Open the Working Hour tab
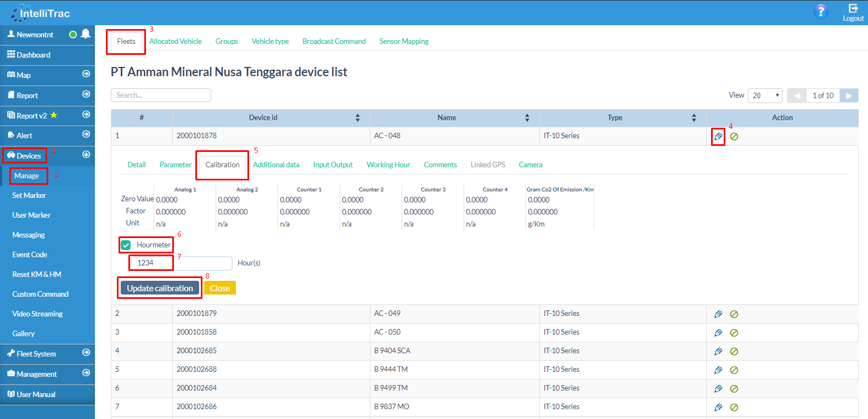Screen dimensions: 868x419 388,165
